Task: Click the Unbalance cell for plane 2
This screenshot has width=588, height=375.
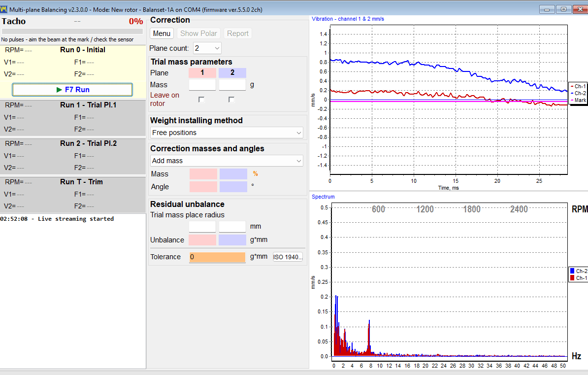Action: 232,240
